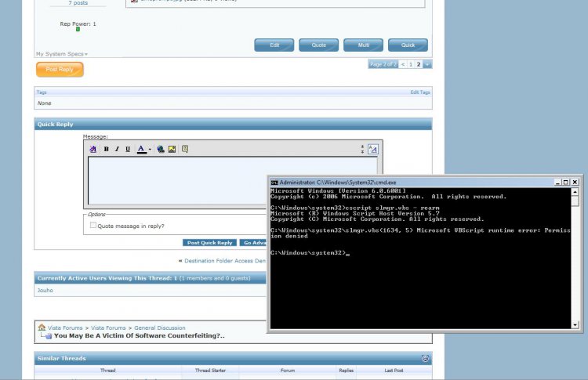Click the Thread column header

107,371
